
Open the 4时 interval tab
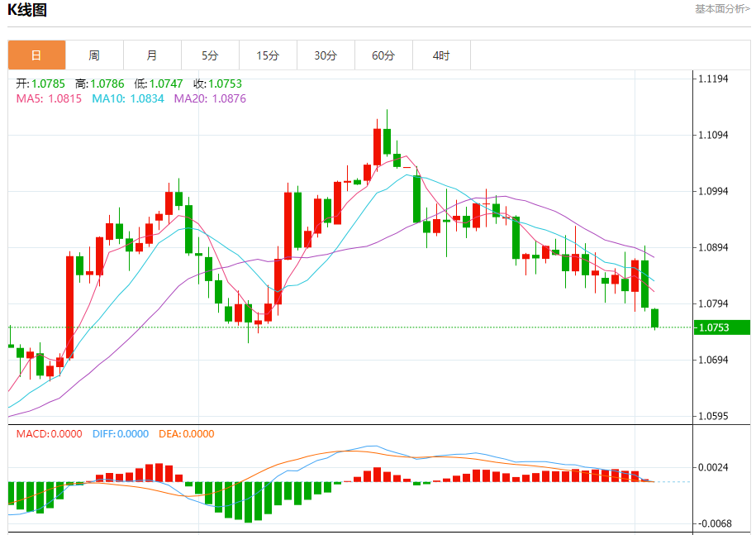coord(442,55)
